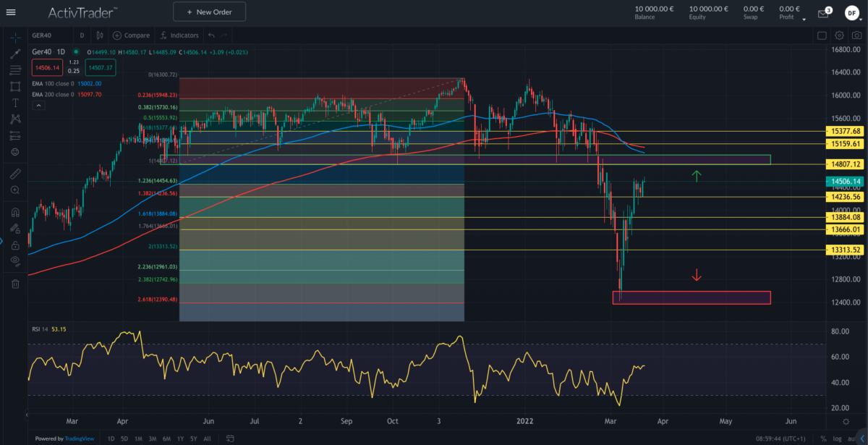Screen dimensions: 868x445
Task: Set the range to 6M
Action: click(x=166, y=438)
